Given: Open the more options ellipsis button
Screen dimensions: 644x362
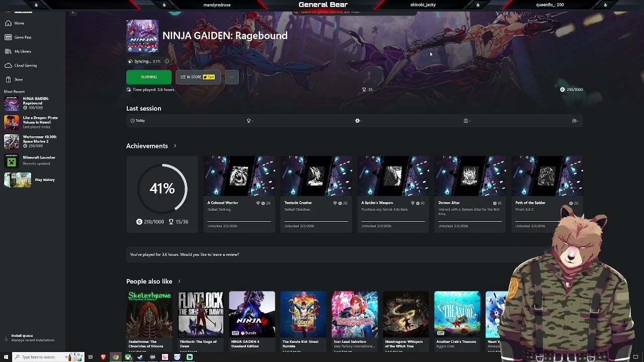Looking at the screenshot, I should click(231, 77).
